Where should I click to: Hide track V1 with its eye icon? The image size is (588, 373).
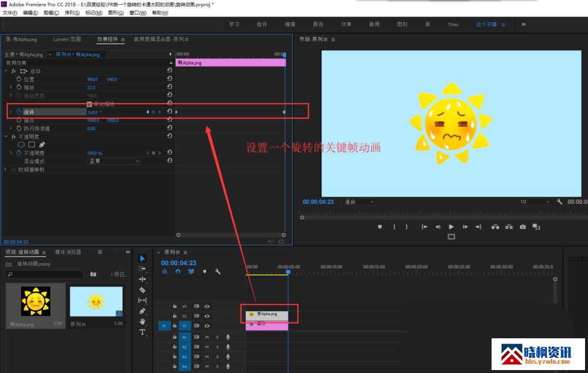pyautogui.click(x=206, y=326)
